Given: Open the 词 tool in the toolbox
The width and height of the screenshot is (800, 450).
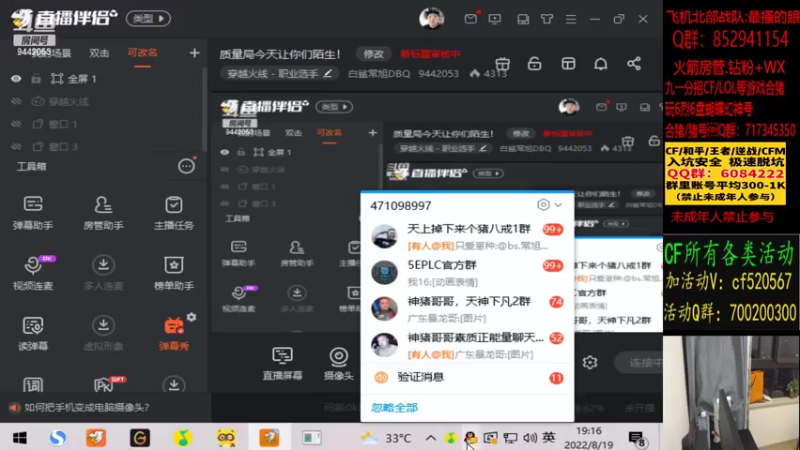Looking at the screenshot, I should [x=33, y=385].
